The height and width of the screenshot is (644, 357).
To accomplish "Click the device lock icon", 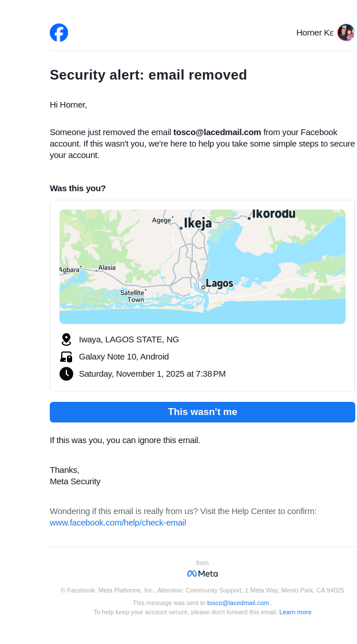I will tap(66, 357).
